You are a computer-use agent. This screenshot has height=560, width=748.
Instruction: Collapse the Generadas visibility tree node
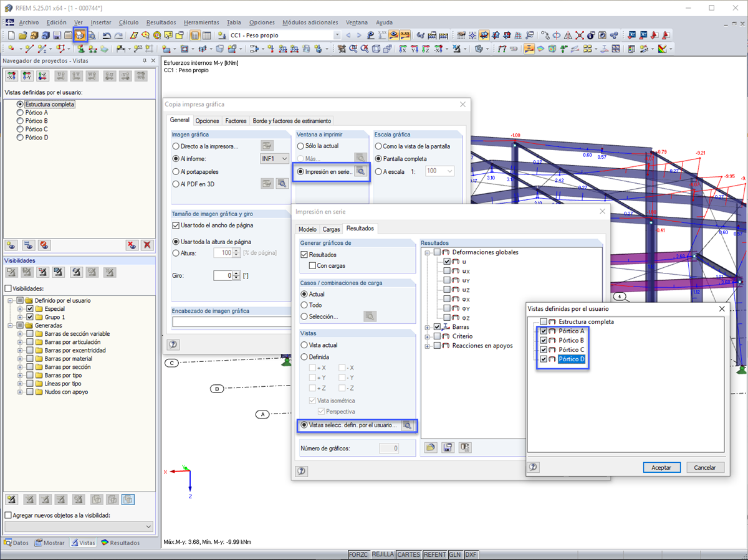point(11,325)
